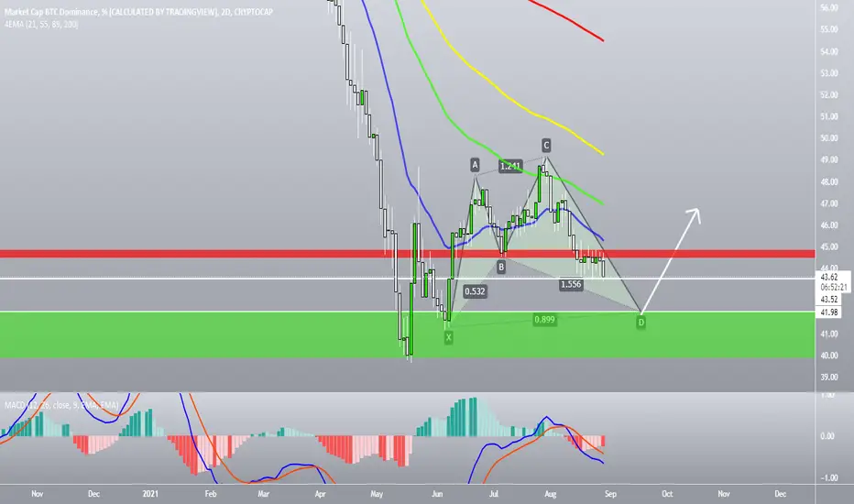Click the May label on time axis
Image resolution: width=854 pixels, height=504 pixels.
[x=377, y=494]
